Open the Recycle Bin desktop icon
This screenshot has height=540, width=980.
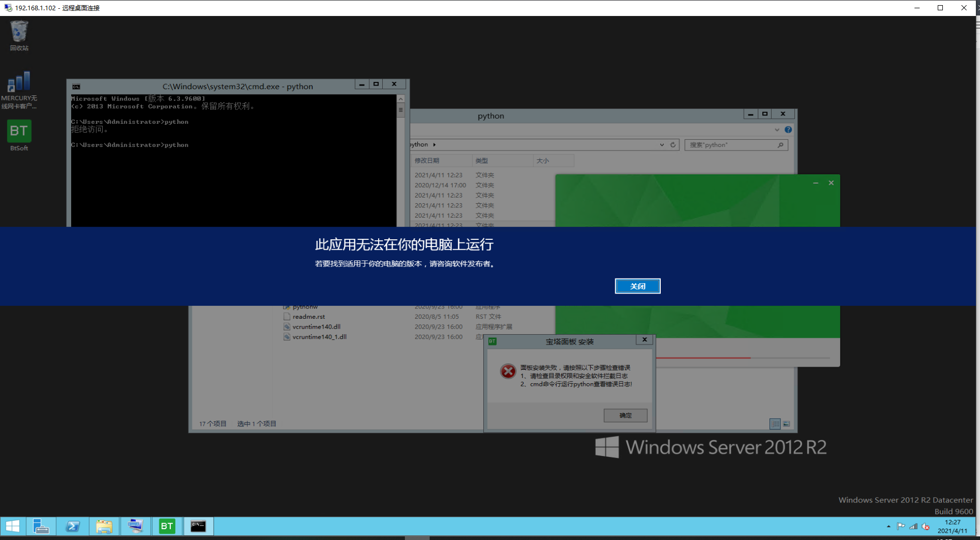pyautogui.click(x=19, y=36)
